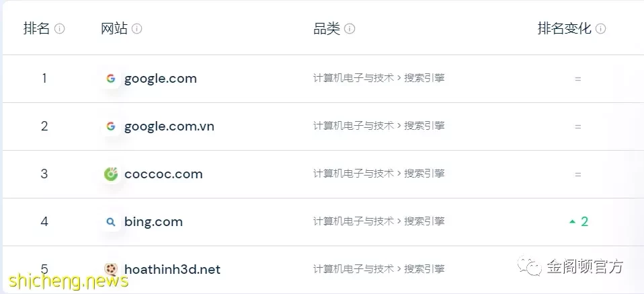Open the hoathinh3d.net site link
Image resolution: width=644 pixels, height=294 pixels.
click(x=173, y=269)
